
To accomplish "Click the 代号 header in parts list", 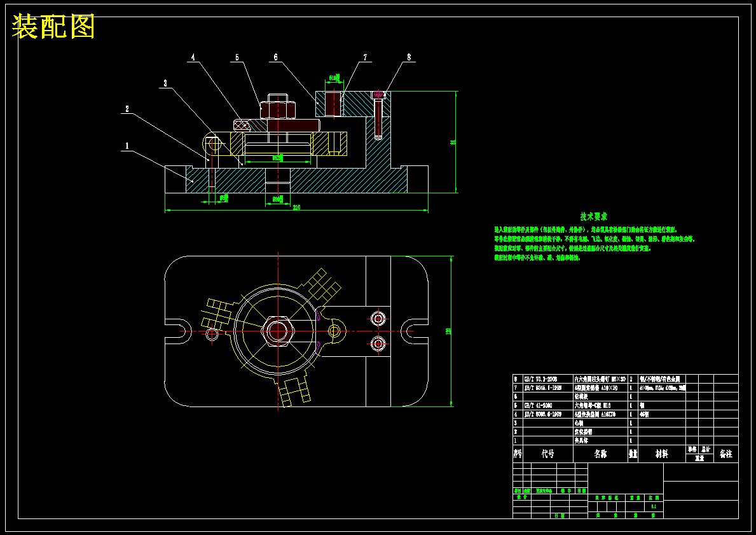I will pyautogui.click(x=548, y=454).
